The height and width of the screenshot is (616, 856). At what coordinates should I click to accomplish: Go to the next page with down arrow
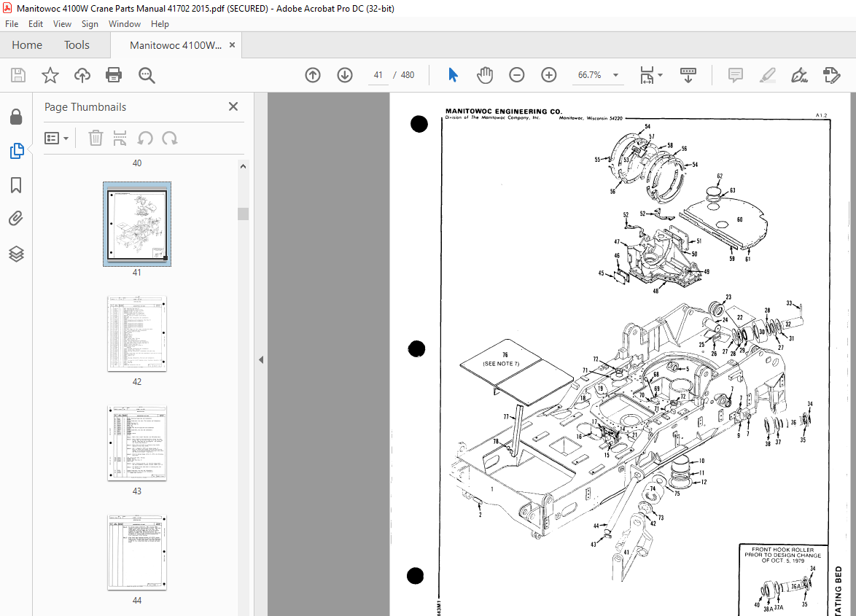coord(344,75)
